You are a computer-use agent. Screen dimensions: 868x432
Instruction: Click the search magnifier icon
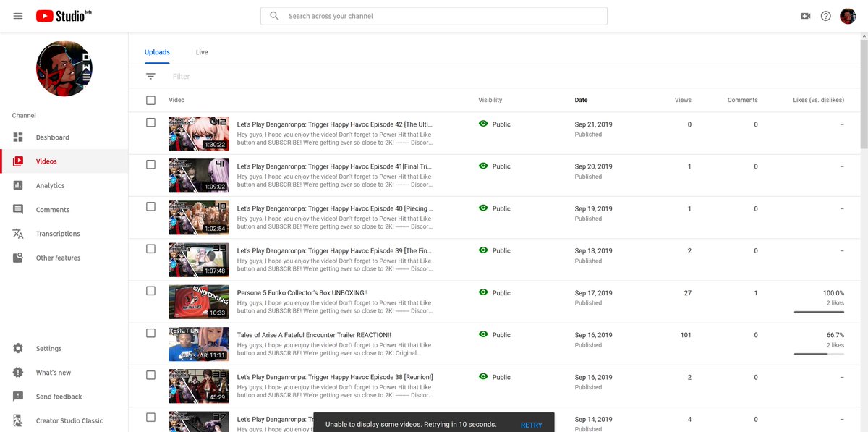(x=274, y=16)
